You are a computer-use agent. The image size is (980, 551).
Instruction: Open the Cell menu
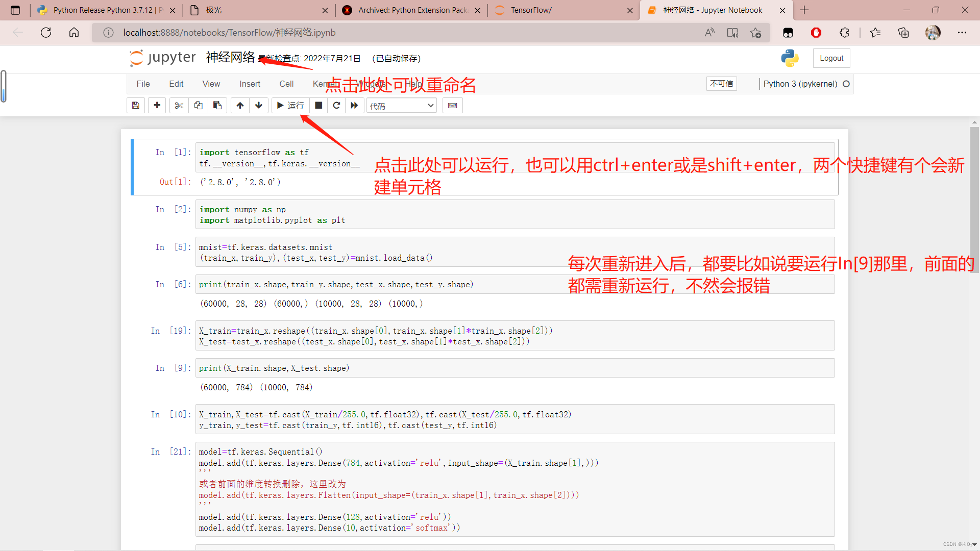(x=286, y=84)
